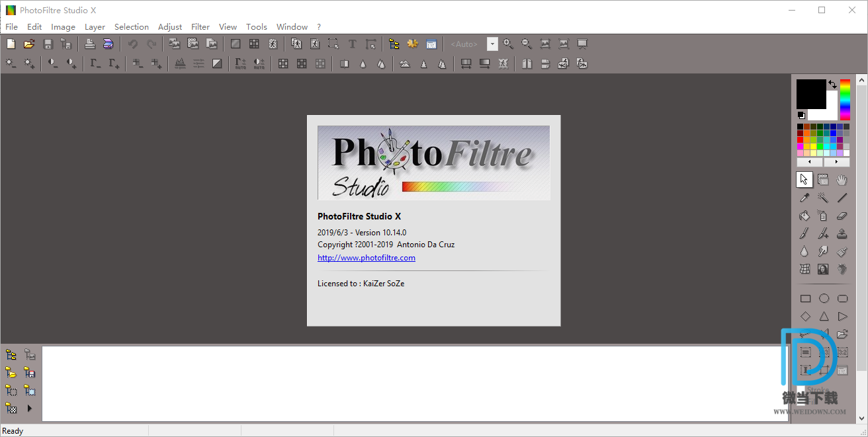The width and height of the screenshot is (868, 437).
Task: Select the Paintbrush tool
Action: coord(804,233)
